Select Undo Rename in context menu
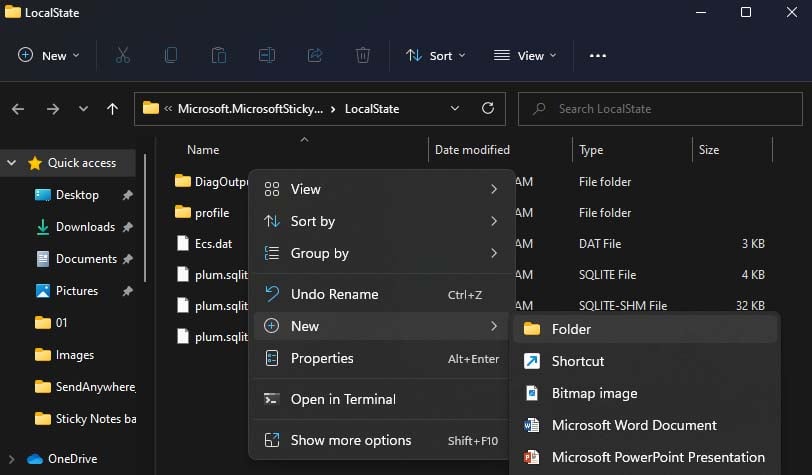The image size is (812, 475). point(334,294)
